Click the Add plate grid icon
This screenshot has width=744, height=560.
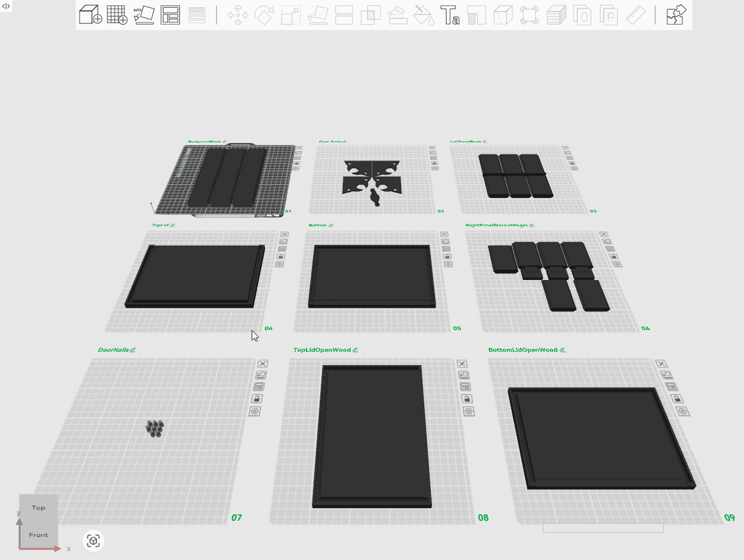(117, 14)
